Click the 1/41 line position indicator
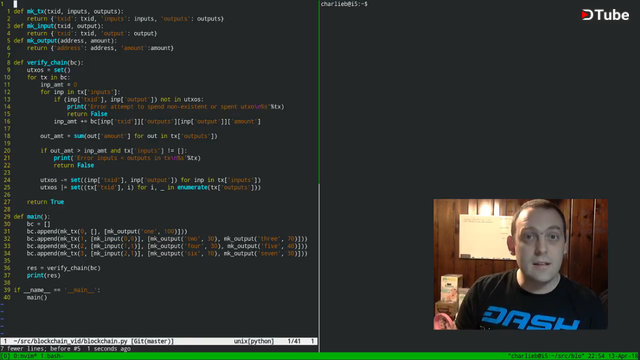Image resolution: width=640 pixels, height=360 pixels. [x=294, y=341]
